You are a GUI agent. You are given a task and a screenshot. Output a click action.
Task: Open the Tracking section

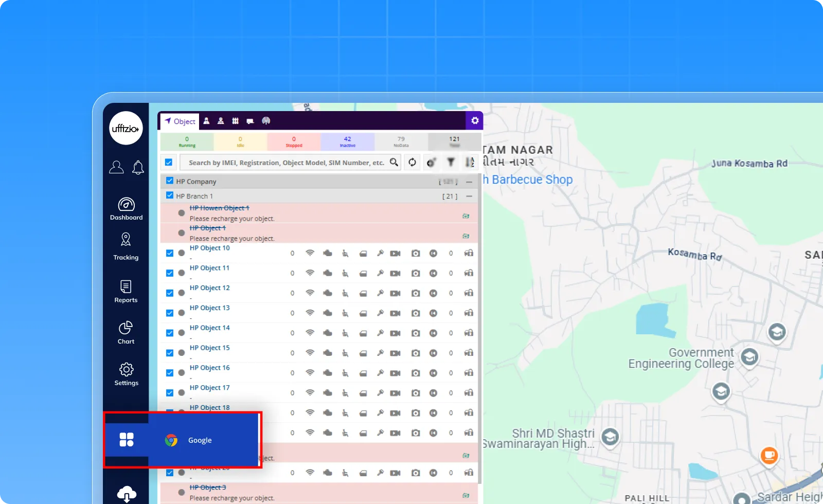[x=126, y=246]
